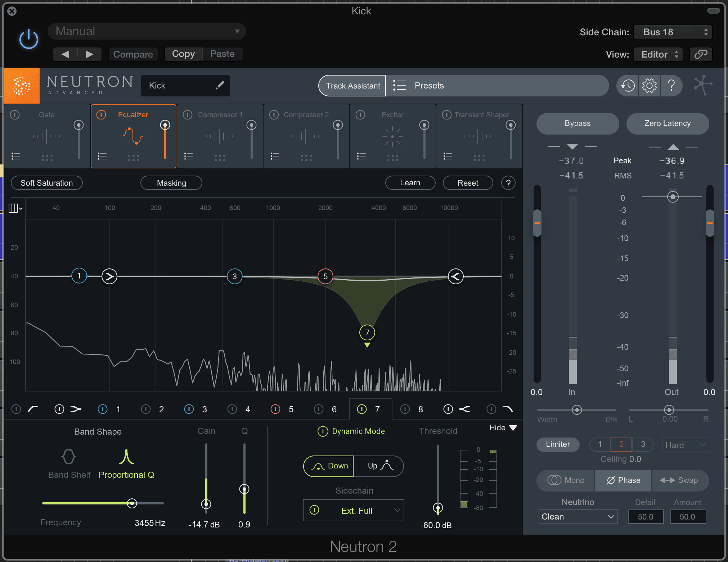Open the undo history clock icon
Screen dimensions: 728x562
[628, 86]
